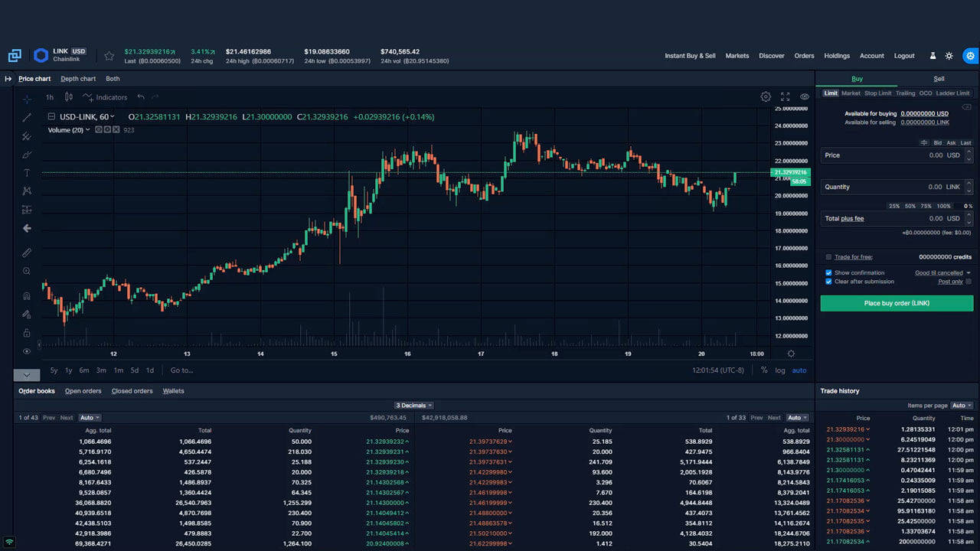This screenshot has width=980, height=551.
Task: Open the Good til cancelled dropdown
Action: (x=942, y=272)
